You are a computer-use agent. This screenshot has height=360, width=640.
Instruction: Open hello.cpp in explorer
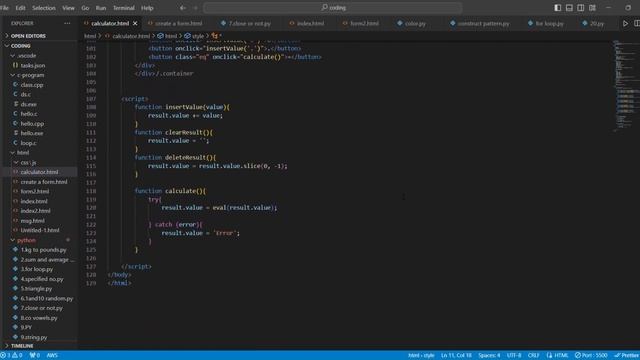tap(32, 124)
